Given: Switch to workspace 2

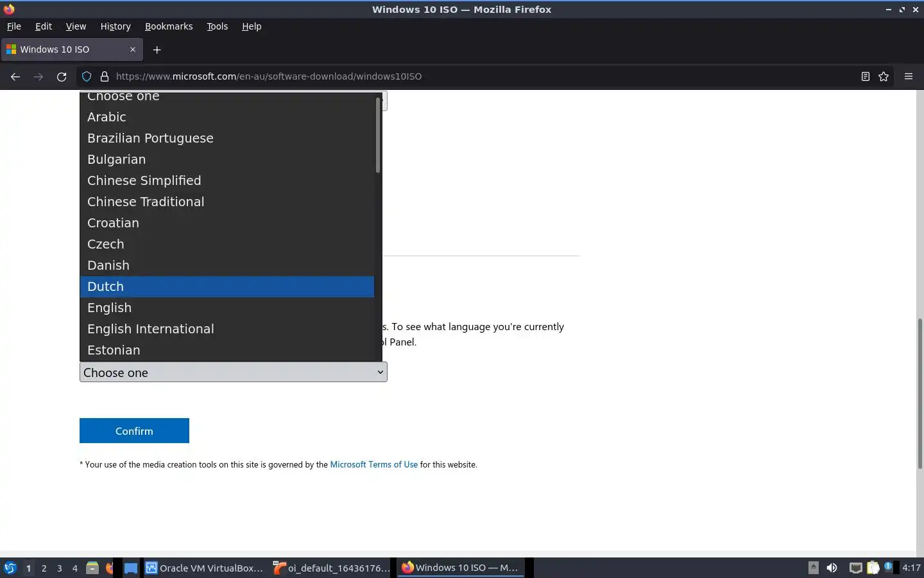Looking at the screenshot, I should [x=44, y=568].
